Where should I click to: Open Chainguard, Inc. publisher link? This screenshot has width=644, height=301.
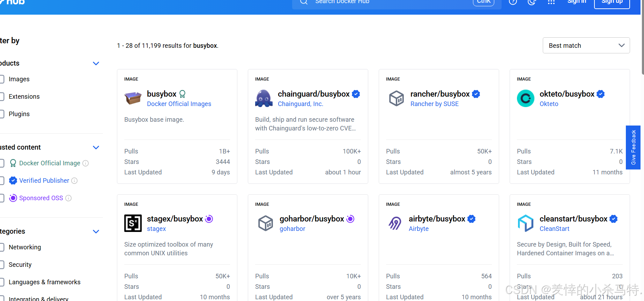tap(301, 104)
